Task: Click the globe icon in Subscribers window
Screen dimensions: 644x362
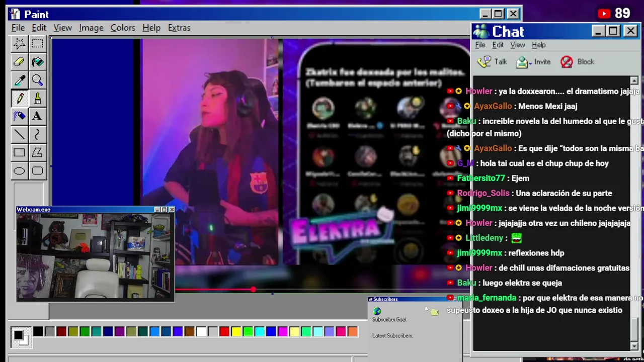Action: 377,311
